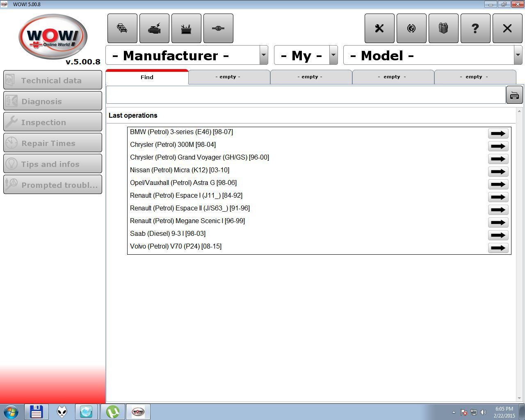Image resolution: width=525 pixels, height=420 pixels.
Task: Open Chrysler 300M arrow button
Action: pyautogui.click(x=498, y=146)
